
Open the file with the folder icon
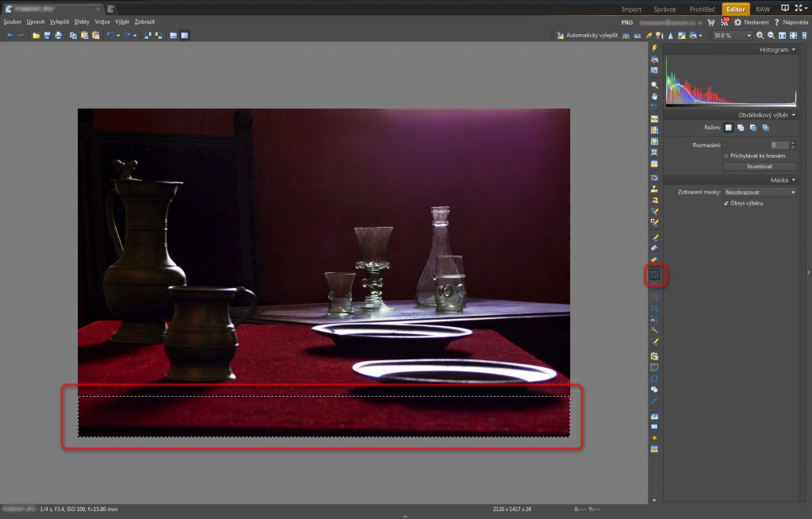click(x=36, y=35)
